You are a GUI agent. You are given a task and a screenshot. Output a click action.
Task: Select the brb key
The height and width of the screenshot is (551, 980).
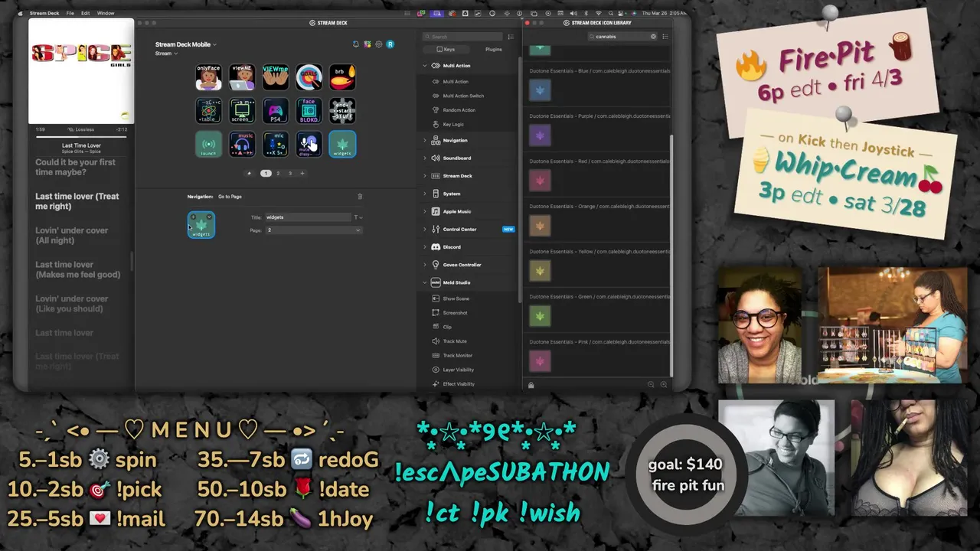coord(342,77)
